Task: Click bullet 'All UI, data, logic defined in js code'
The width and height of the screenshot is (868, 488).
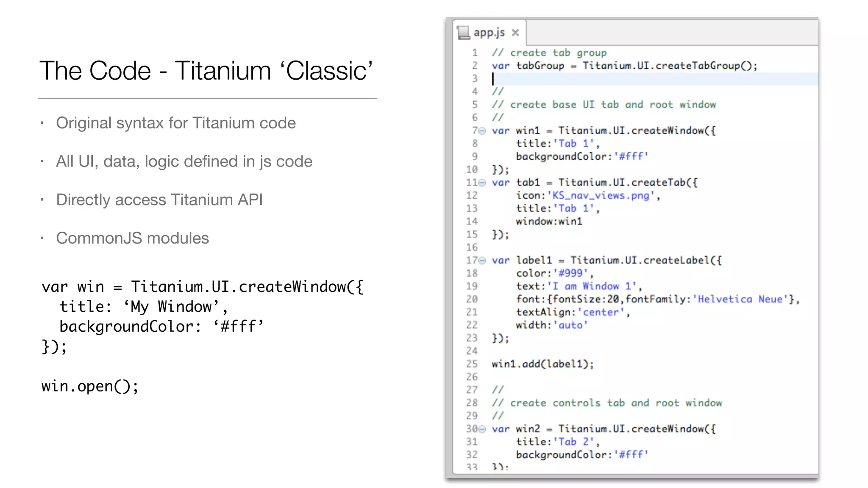Action: pos(184,162)
